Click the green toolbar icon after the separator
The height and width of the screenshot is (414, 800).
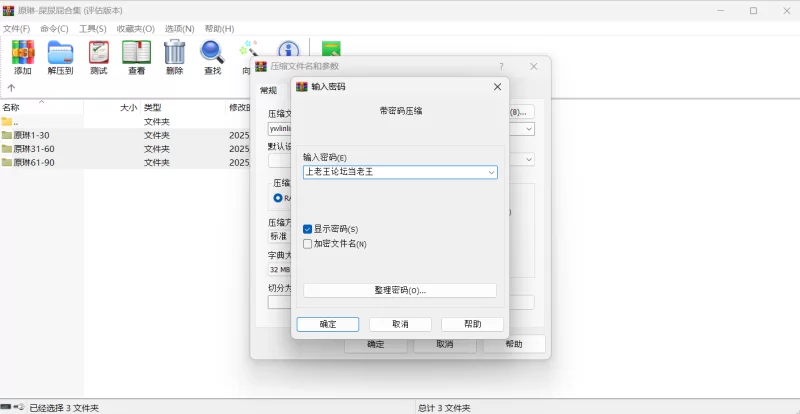coord(331,49)
